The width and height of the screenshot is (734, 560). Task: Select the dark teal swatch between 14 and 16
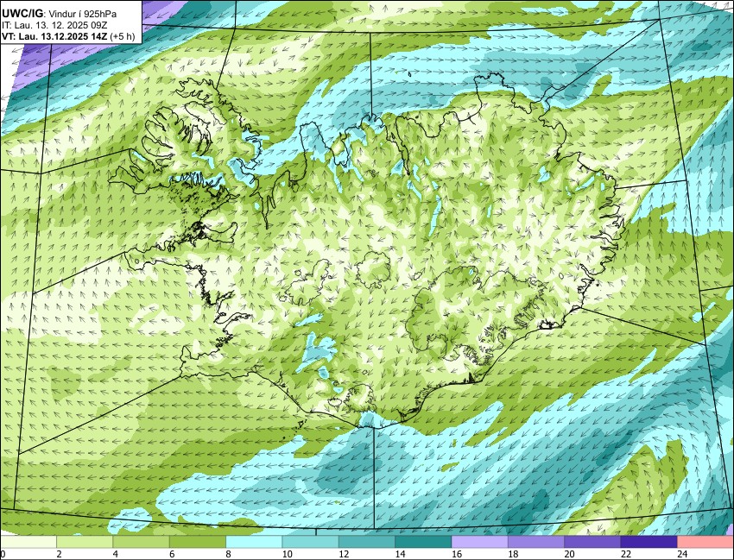click(423, 542)
